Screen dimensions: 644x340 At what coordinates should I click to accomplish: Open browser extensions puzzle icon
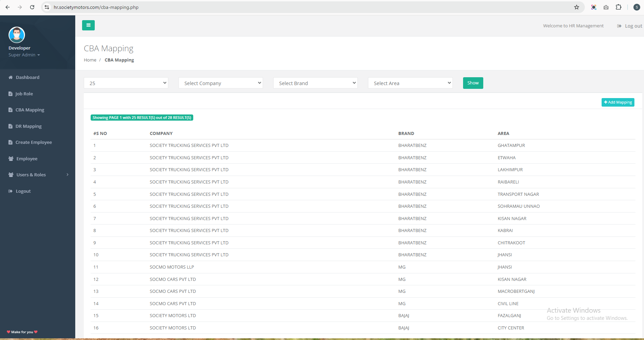pos(618,7)
